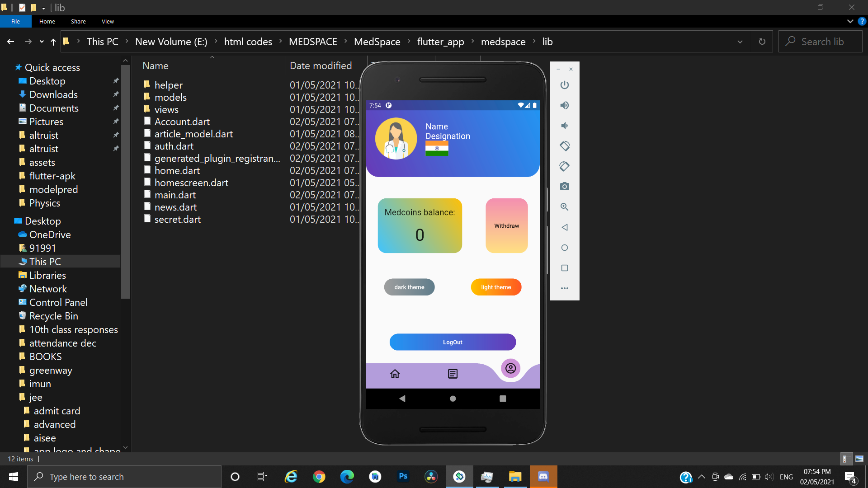Image resolution: width=868 pixels, height=488 pixels.
Task: Open the recent locations dropdown arrow
Action: pyautogui.click(x=42, y=42)
